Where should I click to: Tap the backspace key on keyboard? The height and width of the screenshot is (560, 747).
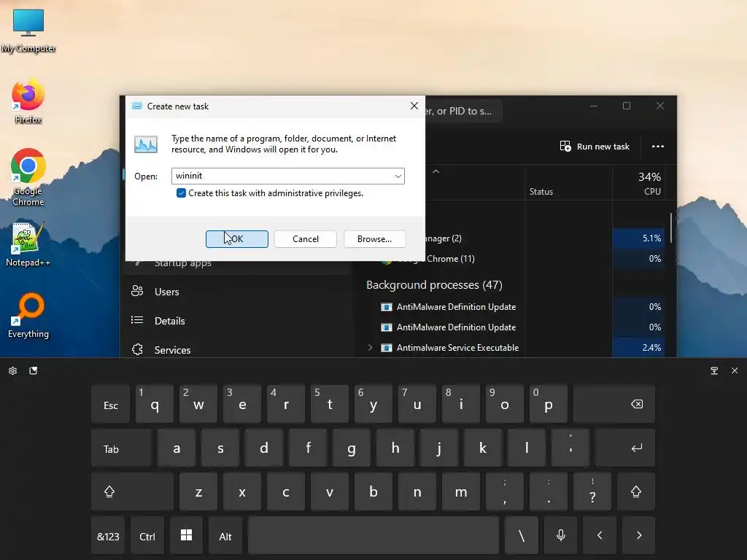(614, 404)
